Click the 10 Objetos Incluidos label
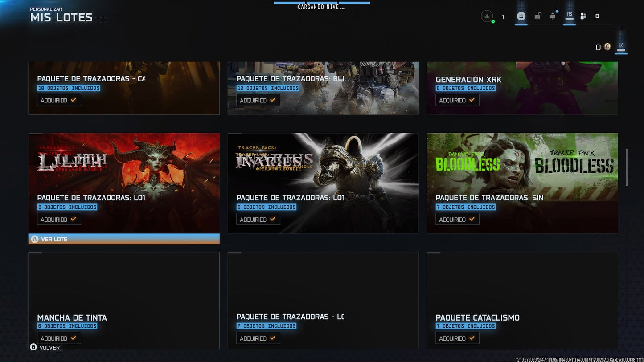644x362 pixels. (x=69, y=88)
